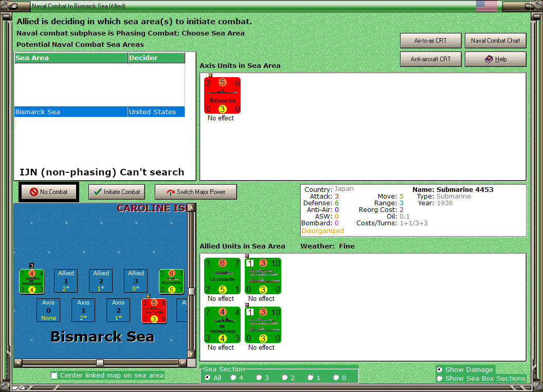Open the Naval Combat Chart

[x=495, y=41]
